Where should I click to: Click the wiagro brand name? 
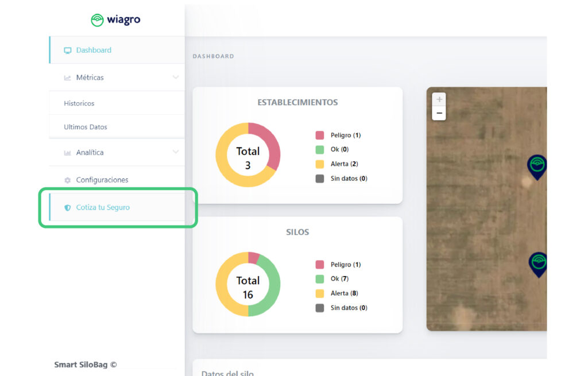(x=123, y=20)
